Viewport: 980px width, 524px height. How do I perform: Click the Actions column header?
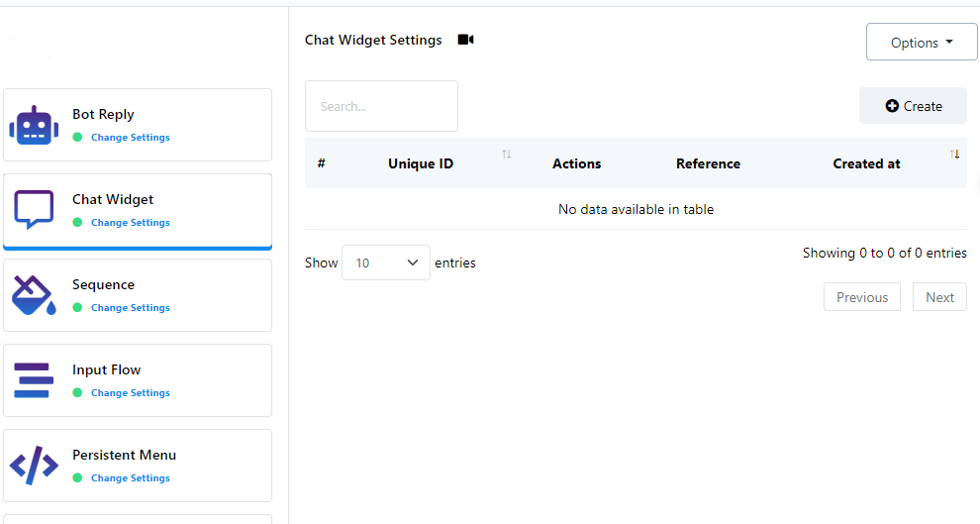576,163
